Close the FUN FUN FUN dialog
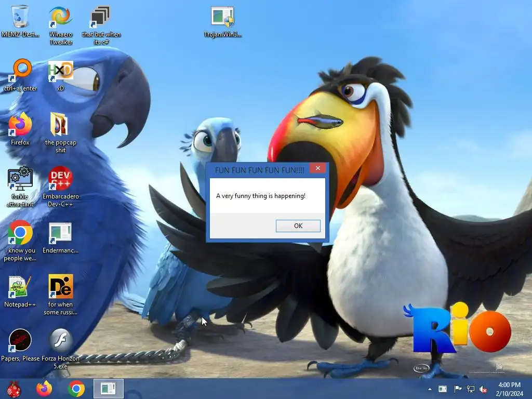This screenshot has height=399, width=532. (x=317, y=168)
